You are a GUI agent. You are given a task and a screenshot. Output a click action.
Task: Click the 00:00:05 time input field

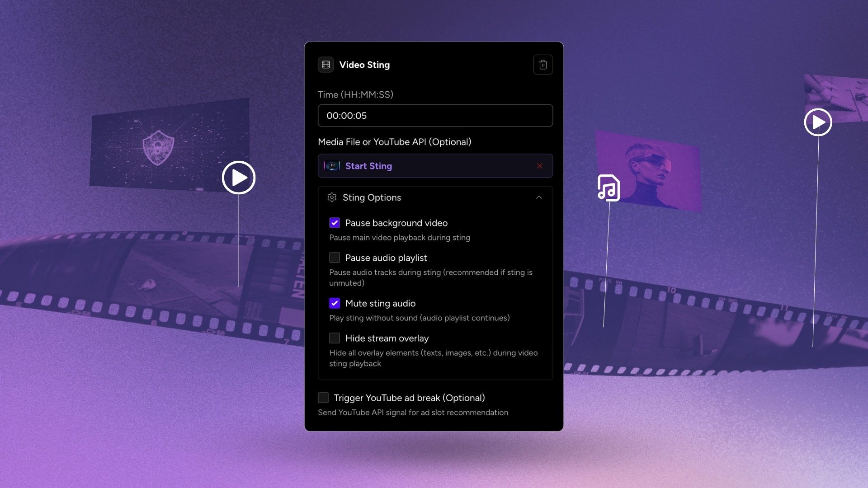pyautogui.click(x=435, y=116)
